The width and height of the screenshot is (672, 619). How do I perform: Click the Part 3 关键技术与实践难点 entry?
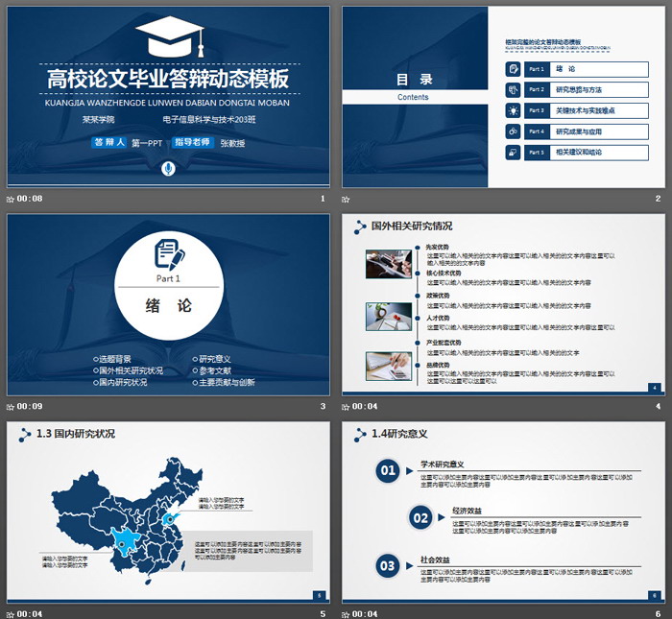click(x=587, y=110)
